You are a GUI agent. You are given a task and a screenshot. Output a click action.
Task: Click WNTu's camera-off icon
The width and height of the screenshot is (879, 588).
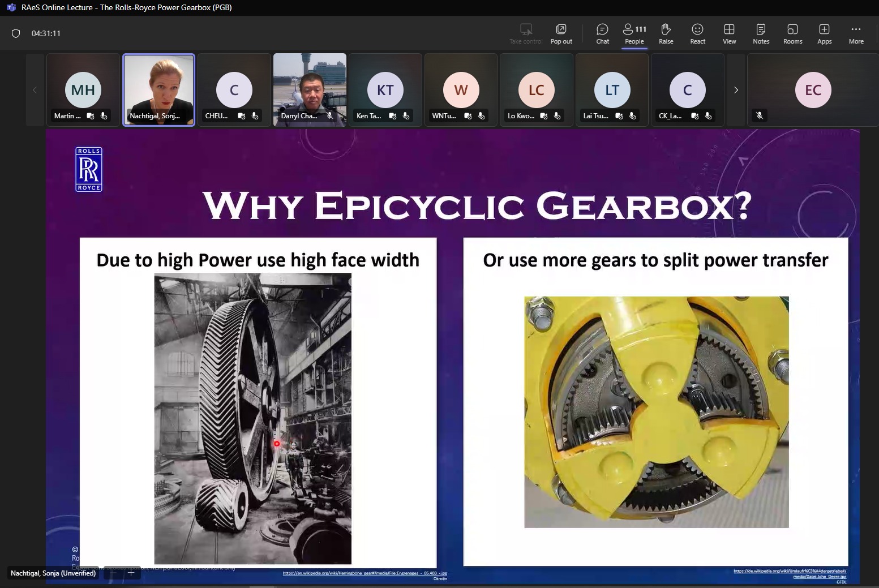(x=468, y=115)
